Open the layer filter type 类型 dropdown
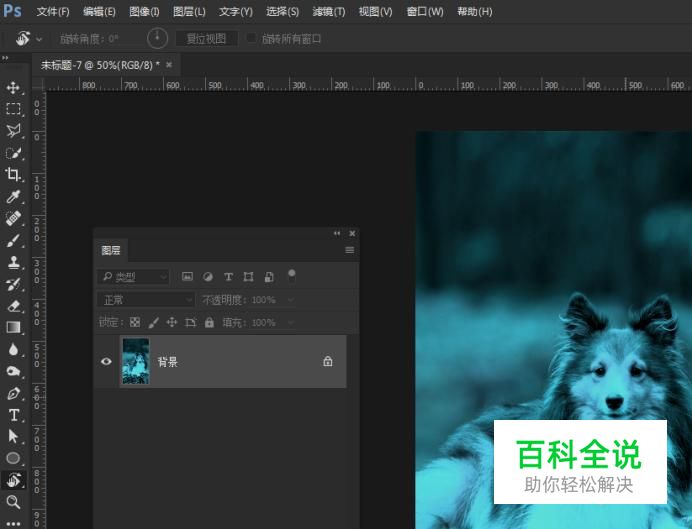 point(133,277)
